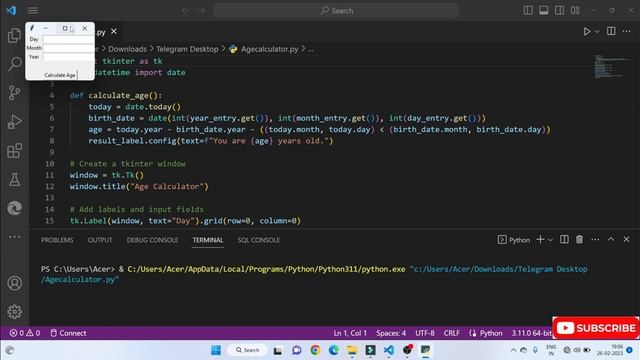Open the new terminal launch profile dropdown

tap(550, 240)
